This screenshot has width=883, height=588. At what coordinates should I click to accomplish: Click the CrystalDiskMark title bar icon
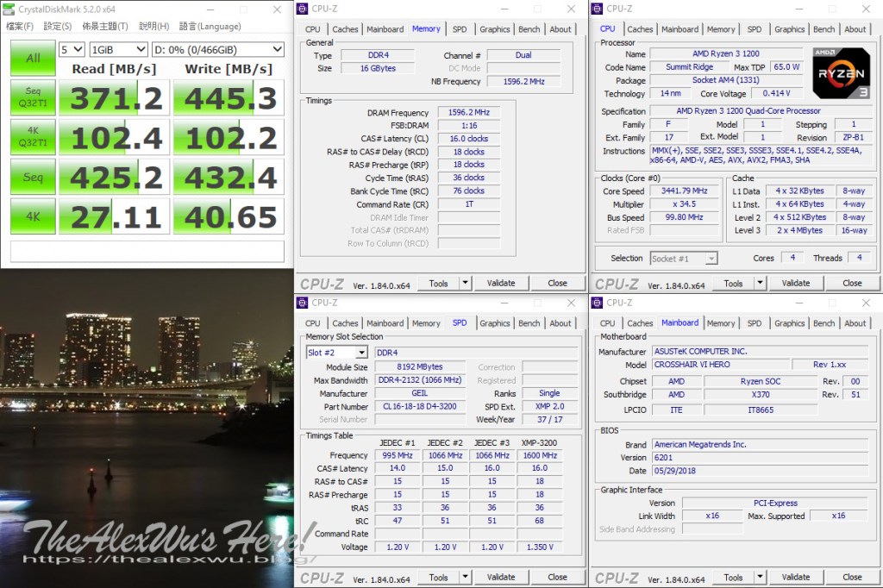(8, 9)
